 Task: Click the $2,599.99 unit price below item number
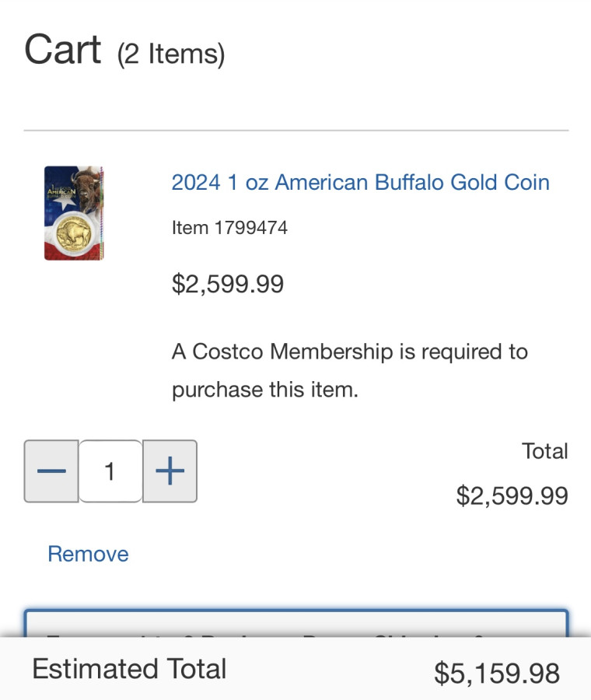tap(228, 284)
